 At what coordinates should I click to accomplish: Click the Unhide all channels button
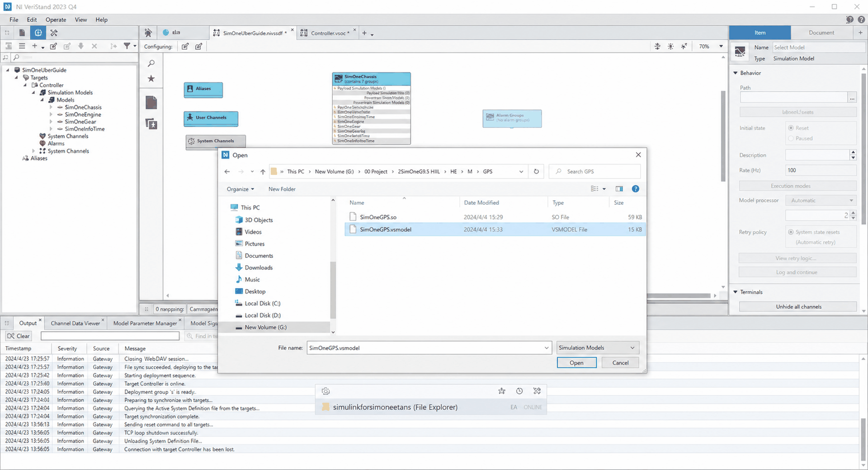coord(798,306)
